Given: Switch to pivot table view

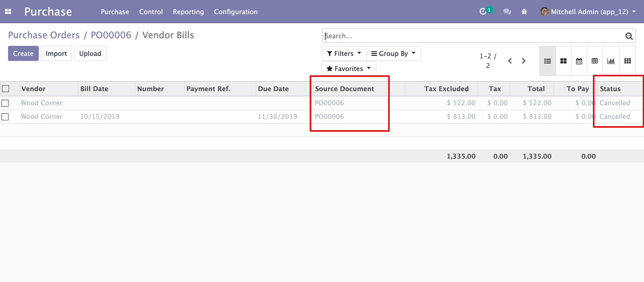Looking at the screenshot, I should 595,61.
